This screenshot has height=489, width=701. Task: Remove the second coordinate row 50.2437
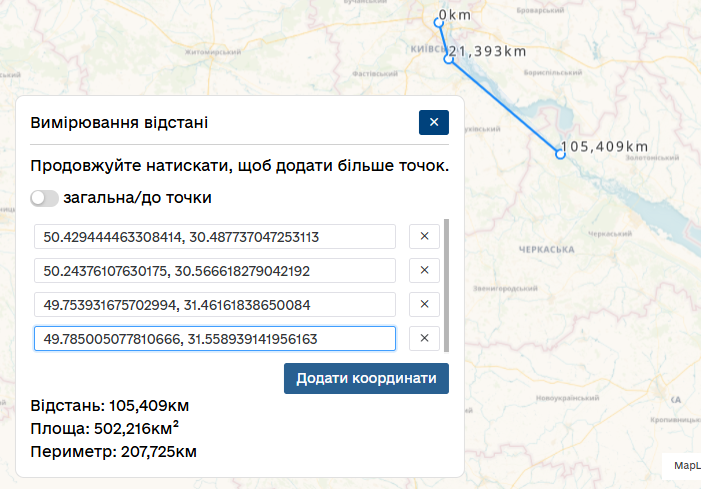(x=423, y=271)
